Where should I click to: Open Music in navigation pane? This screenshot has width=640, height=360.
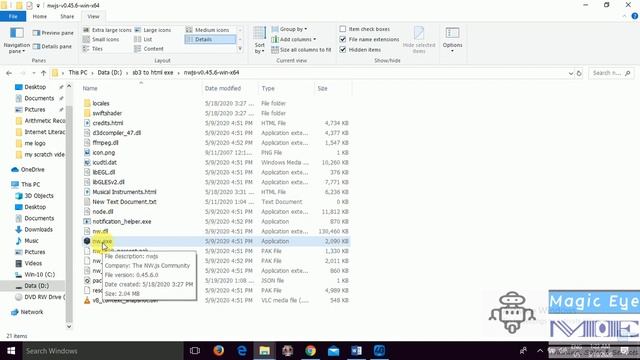tap(31, 241)
